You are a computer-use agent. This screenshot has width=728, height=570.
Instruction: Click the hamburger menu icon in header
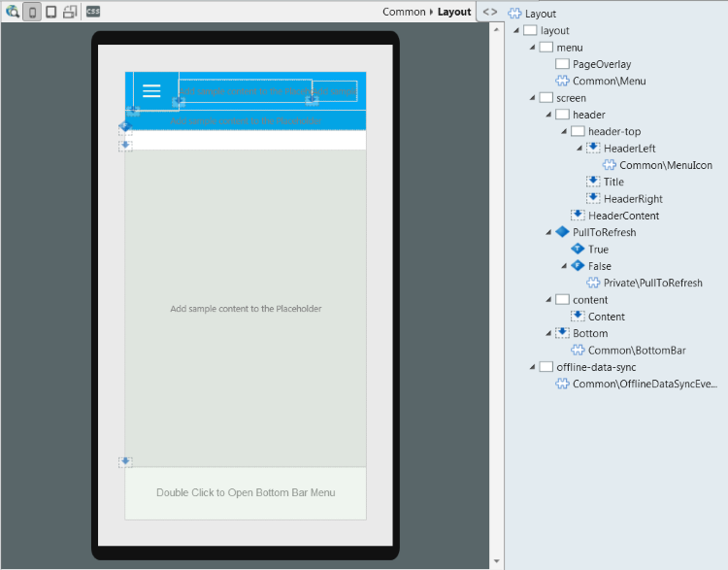pos(151,90)
